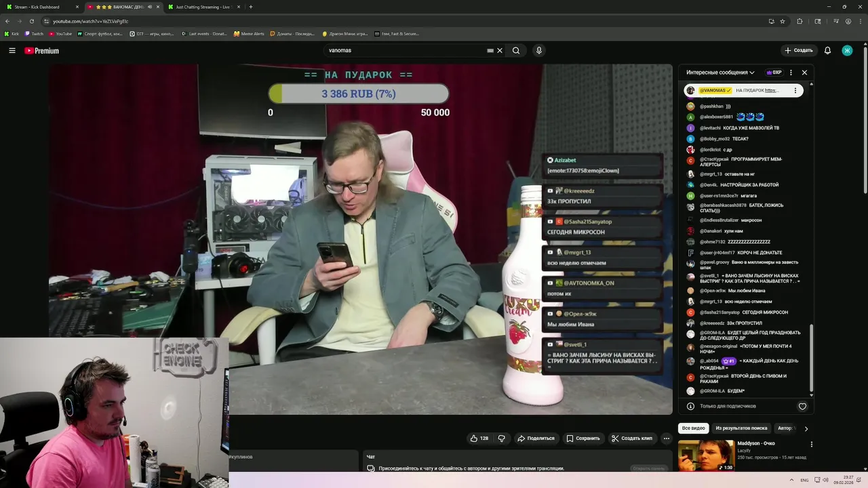Open account avatar menu
Screen dimensions: 868x488
(x=847, y=50)
